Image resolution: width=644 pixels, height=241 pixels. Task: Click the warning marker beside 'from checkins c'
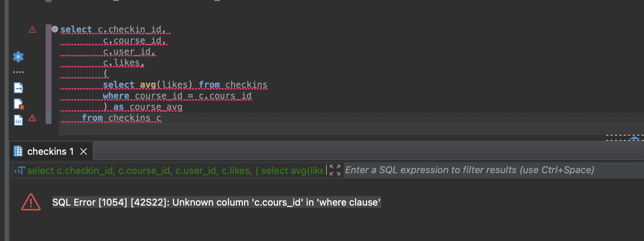click(x=32, y=118)
